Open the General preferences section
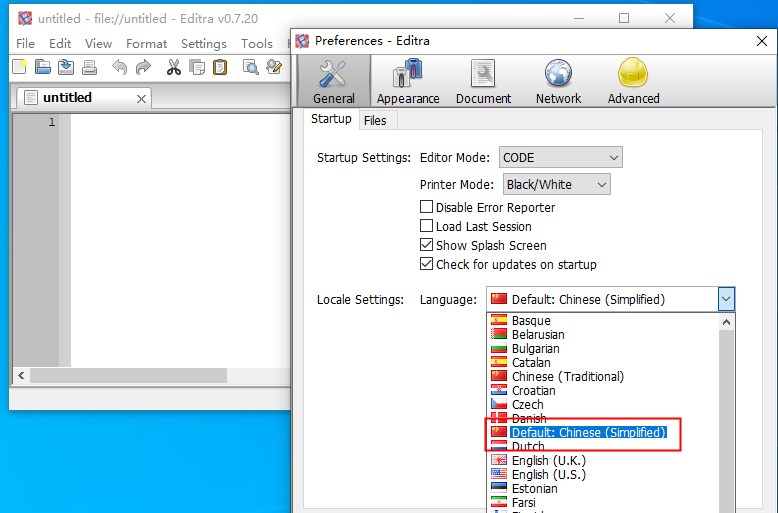Viewport: 778px width, 513px height. 333,81
